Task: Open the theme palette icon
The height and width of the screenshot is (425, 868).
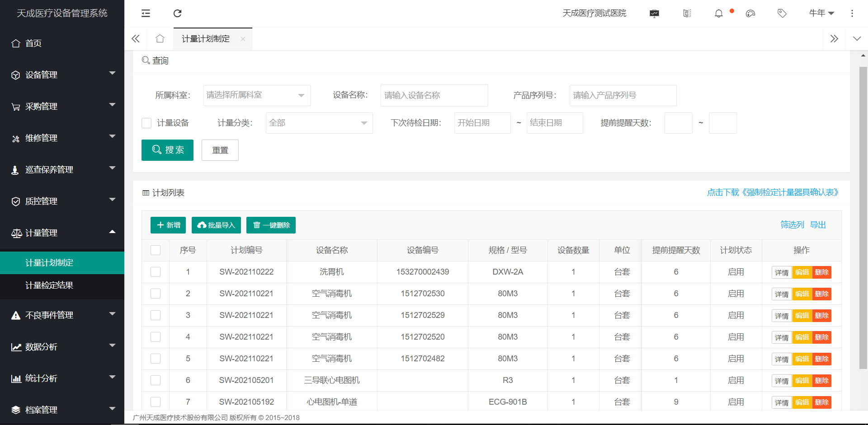Action: 750,14
